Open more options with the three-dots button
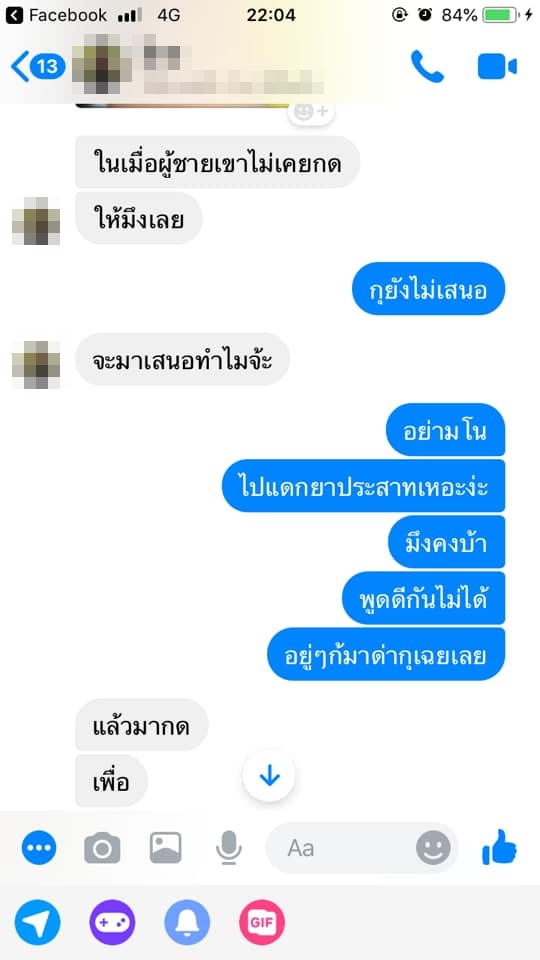The height and width of the screenshot is (960, 540). point(39,848)
